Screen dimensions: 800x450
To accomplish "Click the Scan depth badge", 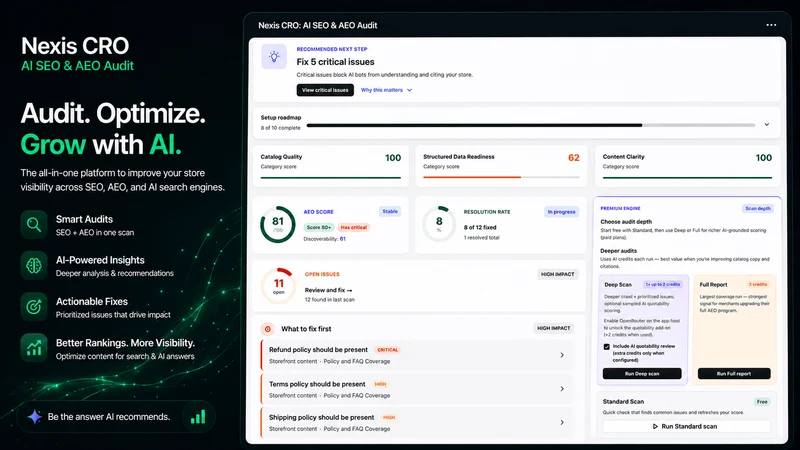I will pos(758,209).
